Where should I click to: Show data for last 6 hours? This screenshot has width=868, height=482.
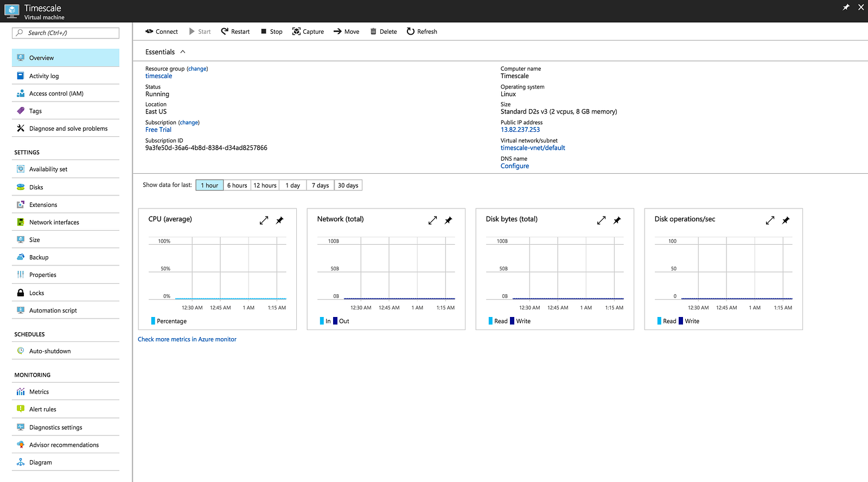click(237, 185)
